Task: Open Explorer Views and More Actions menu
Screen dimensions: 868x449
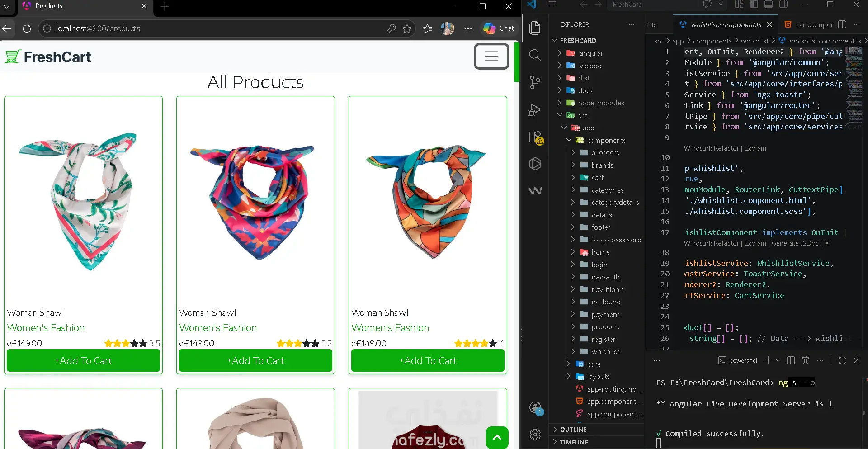Action: click(632, 24)
